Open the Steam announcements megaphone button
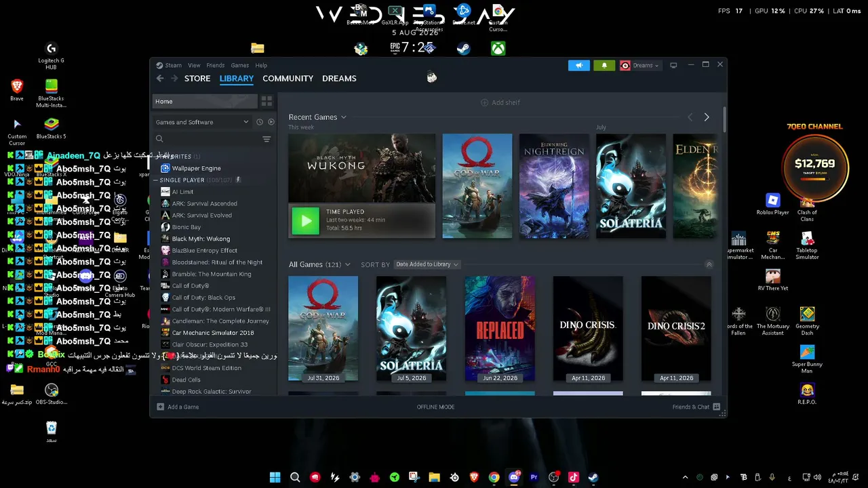Image resolution: width=868 pixels, height=488 pixels. pos(579,66)
